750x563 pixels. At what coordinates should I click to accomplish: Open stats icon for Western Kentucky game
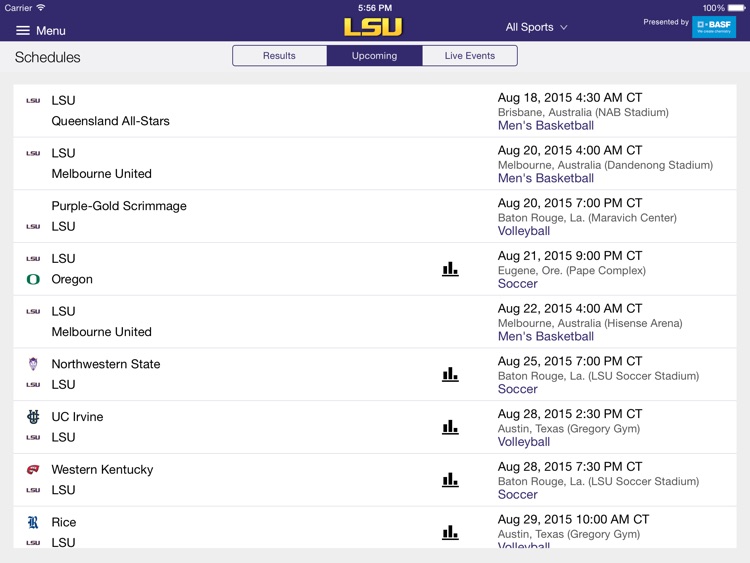pos(450,479)
